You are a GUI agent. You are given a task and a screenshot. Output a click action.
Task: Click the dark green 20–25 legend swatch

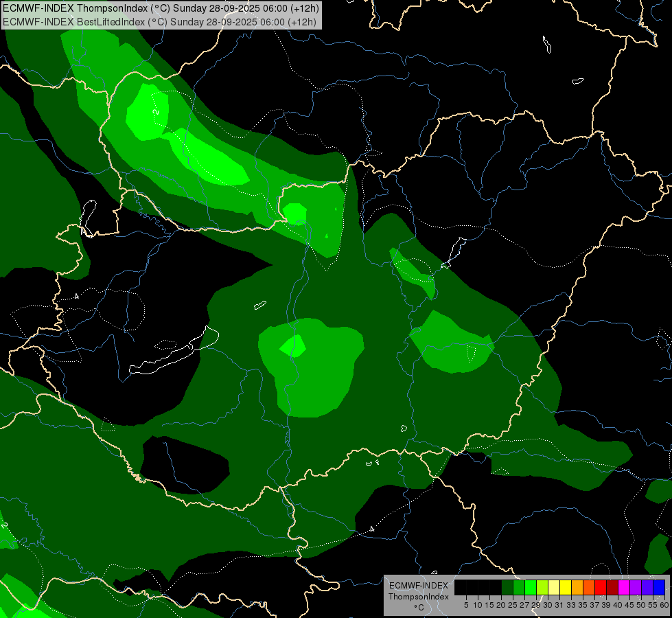coord(507,587)
